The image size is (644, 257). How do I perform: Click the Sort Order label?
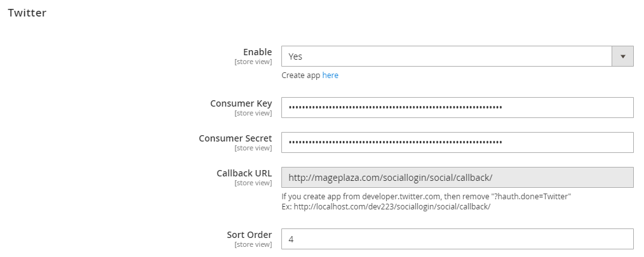[249, 235]
